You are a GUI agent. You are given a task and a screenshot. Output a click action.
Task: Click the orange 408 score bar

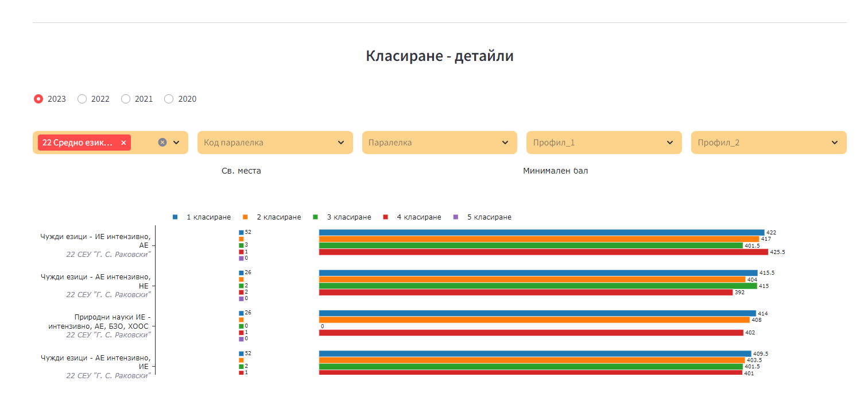(x=534, y=320)
